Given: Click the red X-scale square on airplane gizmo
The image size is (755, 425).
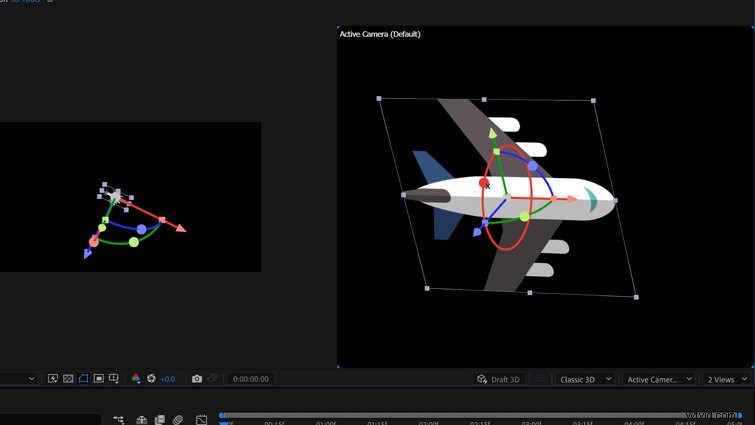Looking at the screenshot, I should click(x=554, y=199).
